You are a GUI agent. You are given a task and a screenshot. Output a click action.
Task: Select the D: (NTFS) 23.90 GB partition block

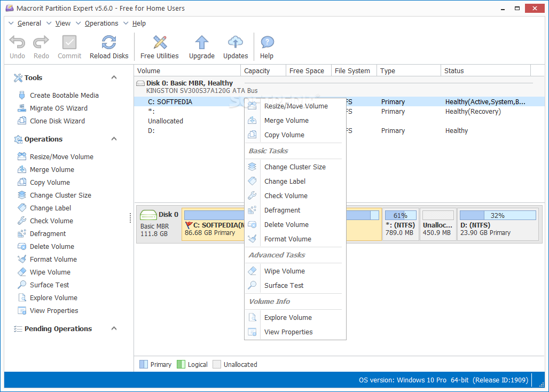click(x=498, y=224)
